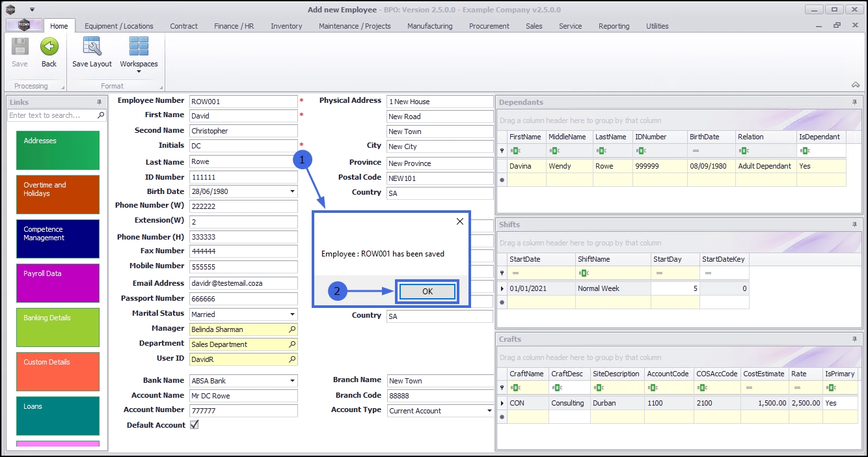Toggle the Default Account checkbox
Image resolution: width=868 pixels, height=457 pixels.
pyautogui.click(x=194, y=425)
